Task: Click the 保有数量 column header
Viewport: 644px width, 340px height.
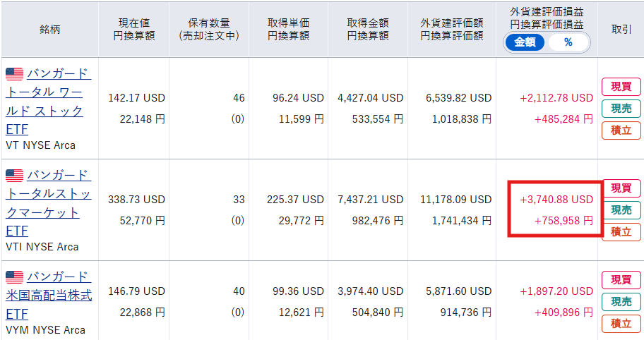Action: (x=208, y=29)
